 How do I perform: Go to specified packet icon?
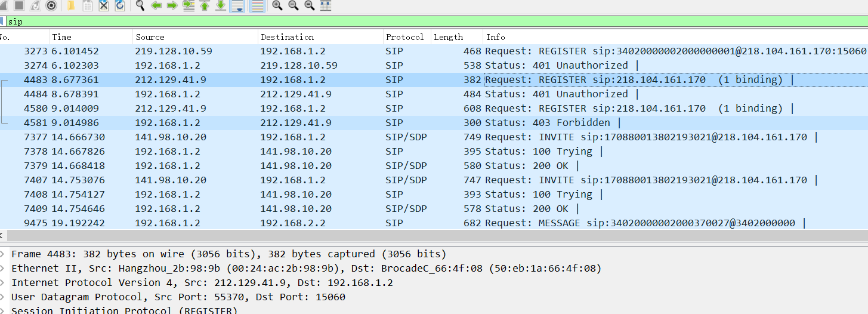point(189,5)
